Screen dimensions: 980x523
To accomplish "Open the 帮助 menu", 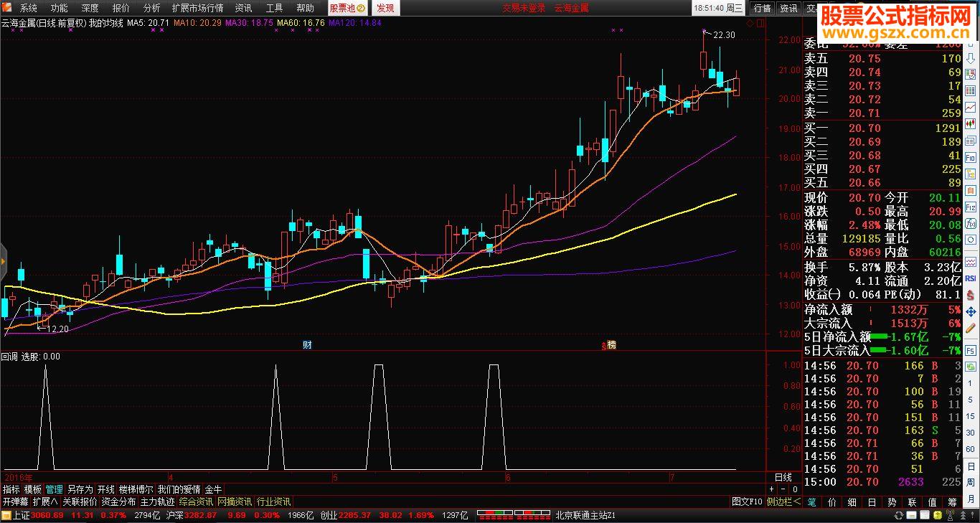I will pyautogui.click(x=305, y=8).
